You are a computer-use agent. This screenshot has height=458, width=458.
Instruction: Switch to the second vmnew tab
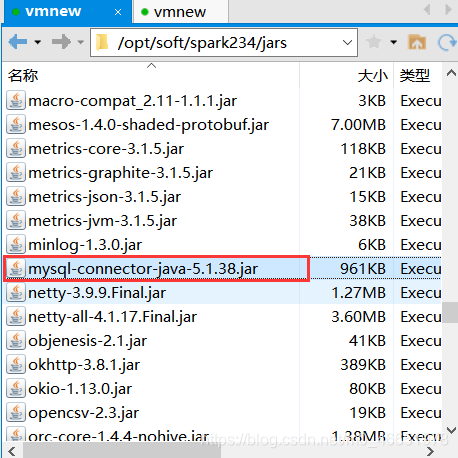(x=180, y=12)
